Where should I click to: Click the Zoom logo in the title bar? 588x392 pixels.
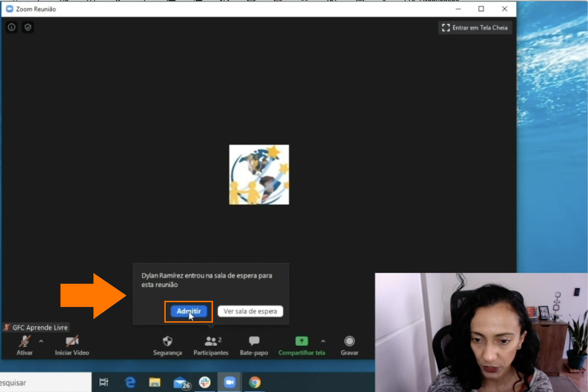coord(10,9)
